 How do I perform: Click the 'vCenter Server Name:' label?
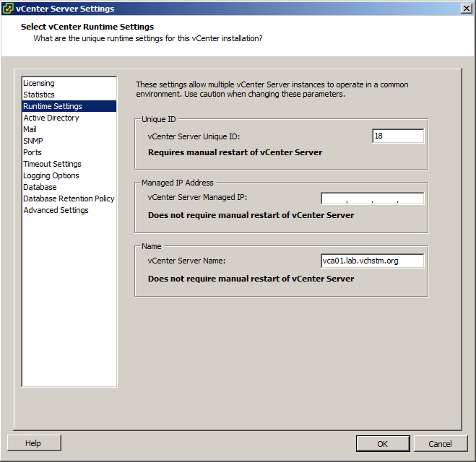pos(186,261)
